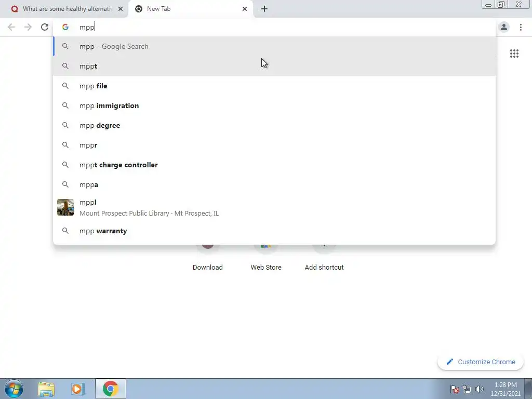The image size is (532, 399).
Task: Reload the current page
Action: point(45,27)
